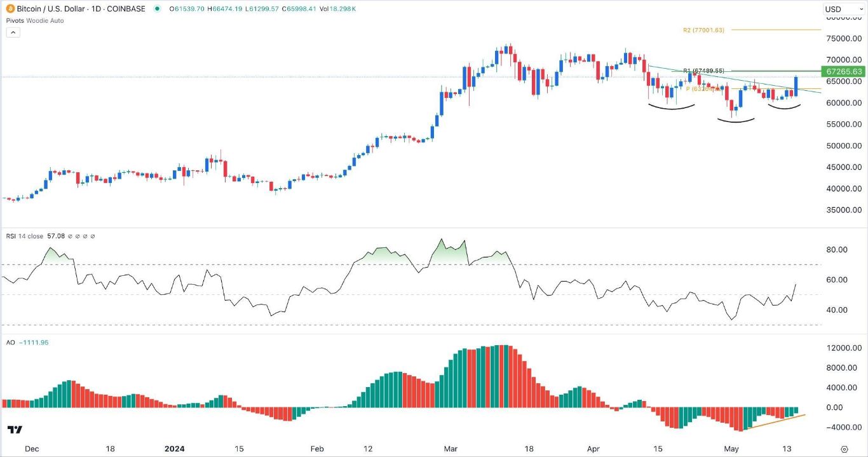Collapse indicator legend with chevron button

[x=13, y=32]
